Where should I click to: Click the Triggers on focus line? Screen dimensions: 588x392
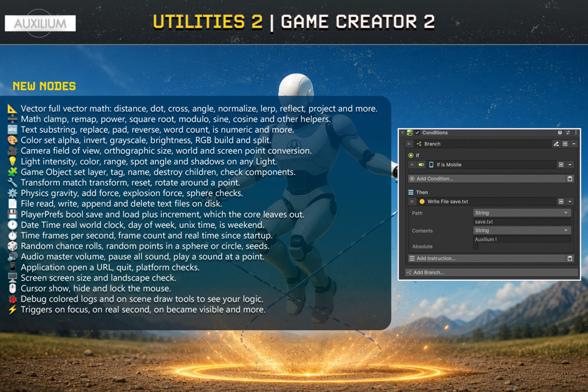click(143, 309)
